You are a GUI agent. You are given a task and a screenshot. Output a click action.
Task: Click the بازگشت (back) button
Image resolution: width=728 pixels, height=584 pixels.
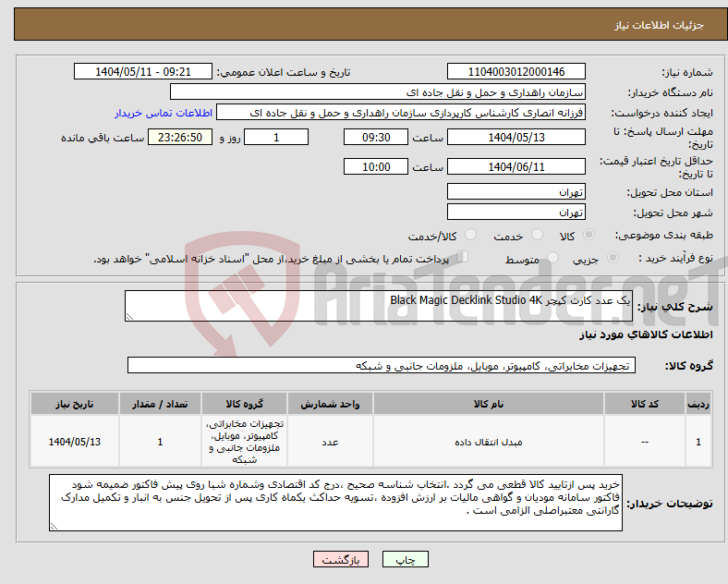click(x=341, y=559)
